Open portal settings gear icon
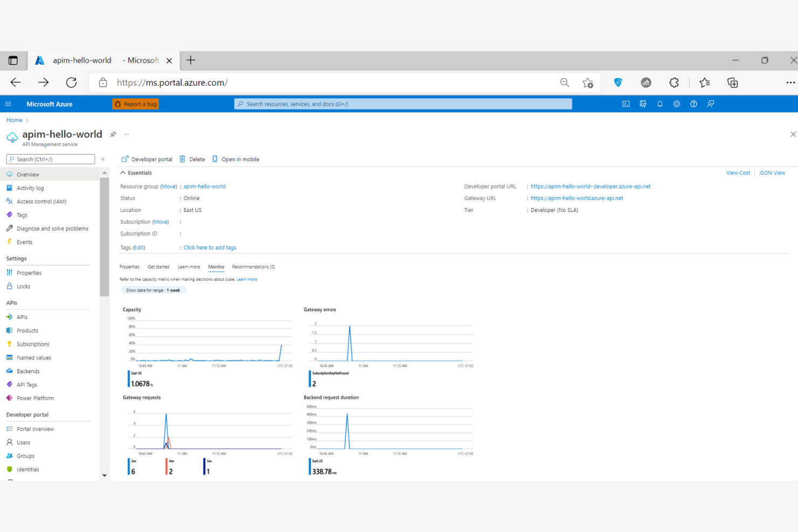 (x=677, y=104)
